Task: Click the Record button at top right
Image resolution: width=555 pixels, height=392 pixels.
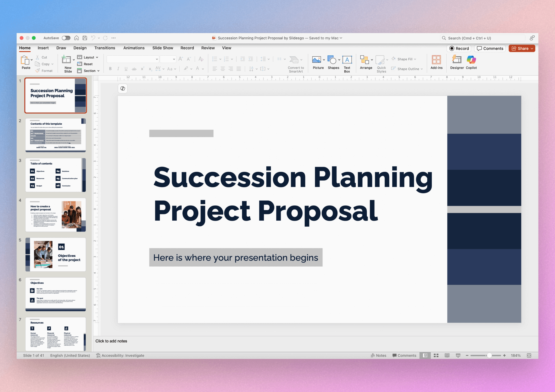Action: 459,49
